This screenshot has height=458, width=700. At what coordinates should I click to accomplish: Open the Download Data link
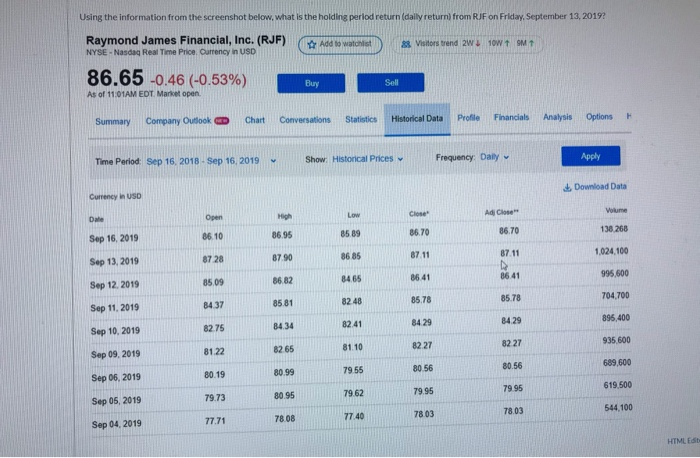click(x=595, y=187)
